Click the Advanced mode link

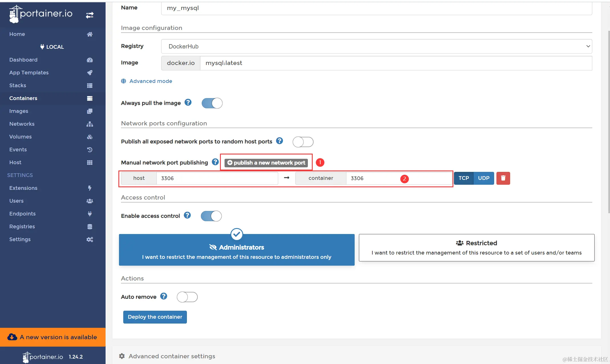pyautogui.click(x=151, y=81)
